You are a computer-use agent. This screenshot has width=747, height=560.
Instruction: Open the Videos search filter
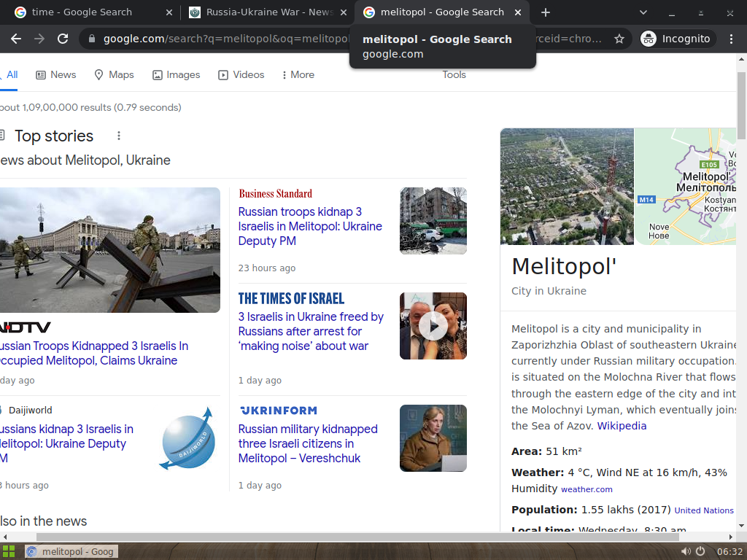point(241,75)
